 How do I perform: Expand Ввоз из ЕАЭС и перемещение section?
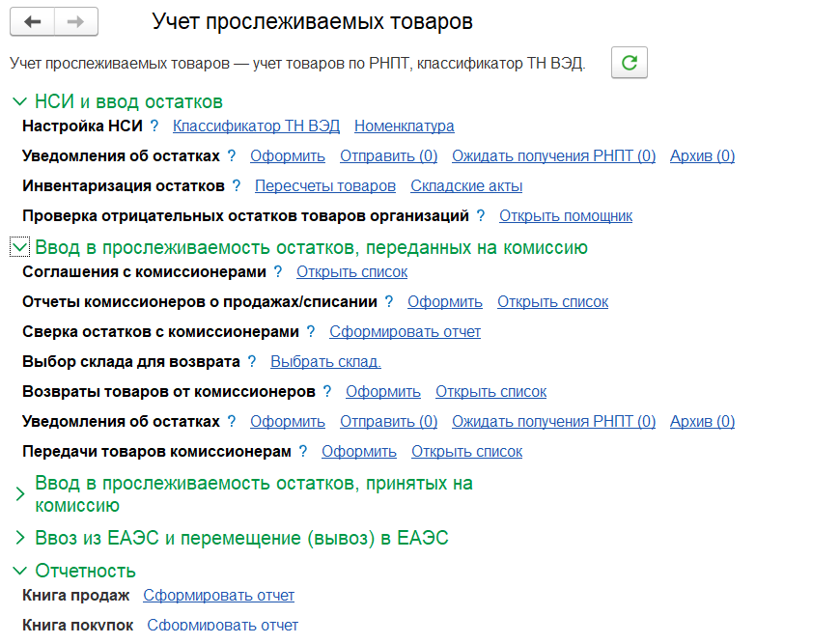click(x=20, y=538)
